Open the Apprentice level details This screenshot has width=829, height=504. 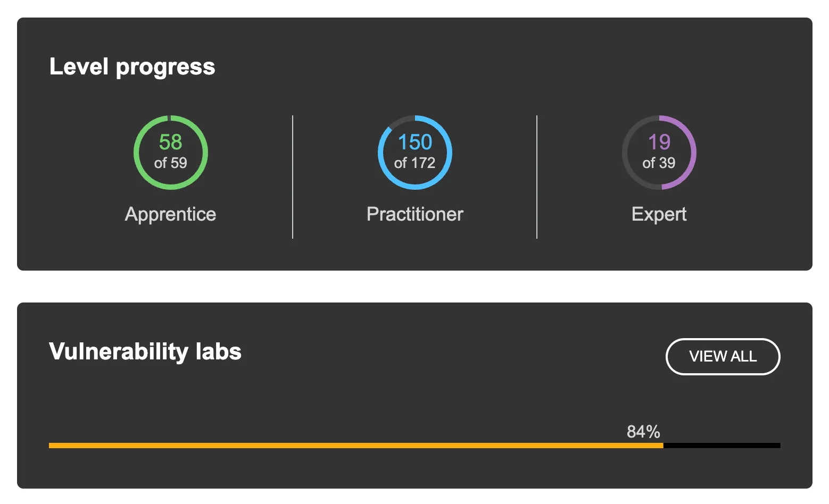[x=170, y=214]
